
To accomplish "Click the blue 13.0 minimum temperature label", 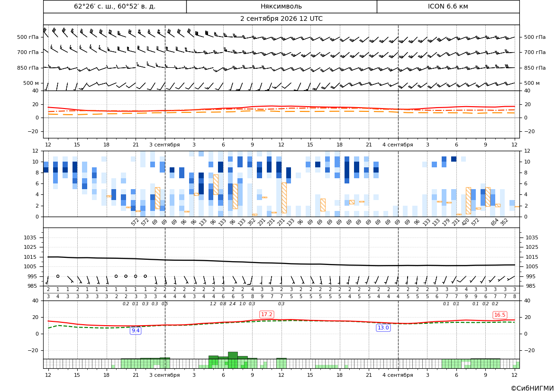I will point(383,328).
